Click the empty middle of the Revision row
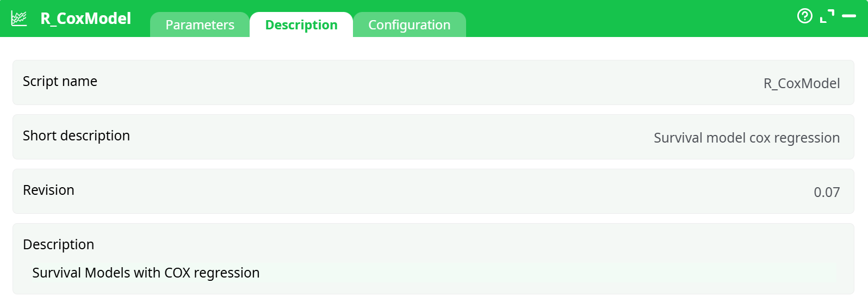 coord(430,192)
